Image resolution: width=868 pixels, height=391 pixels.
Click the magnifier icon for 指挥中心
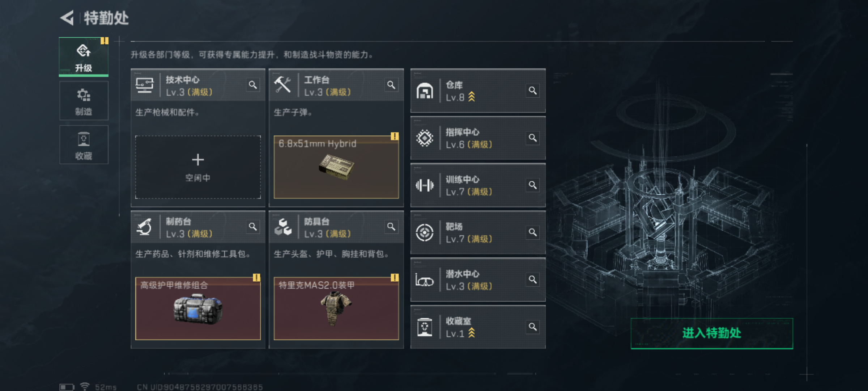click(x=533, y=138)
